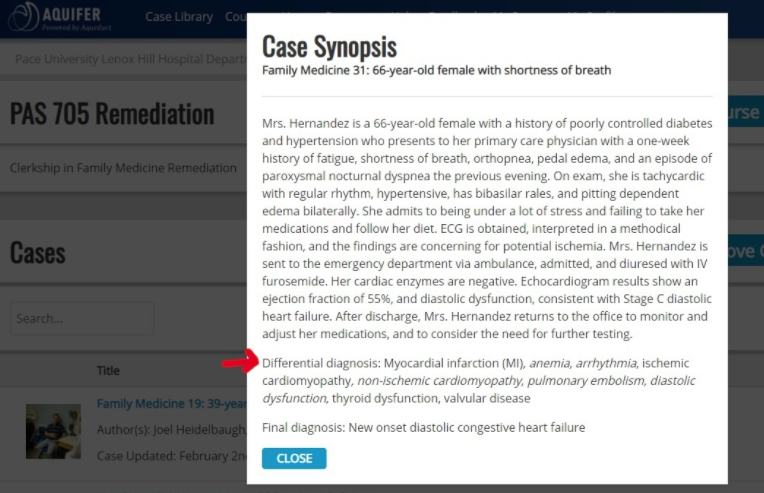764x493 pixels.
Task: Close the Case Synopsis dialog
Action: point(294,458)
